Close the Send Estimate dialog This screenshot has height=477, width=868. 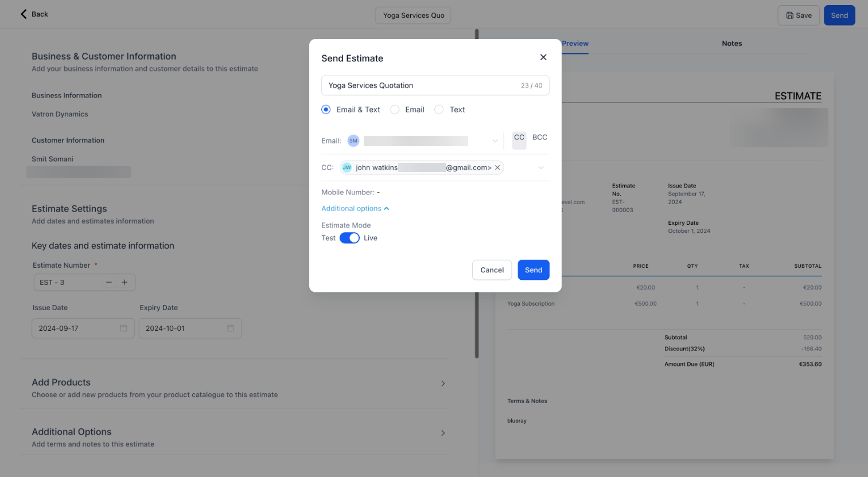(543, 57)
